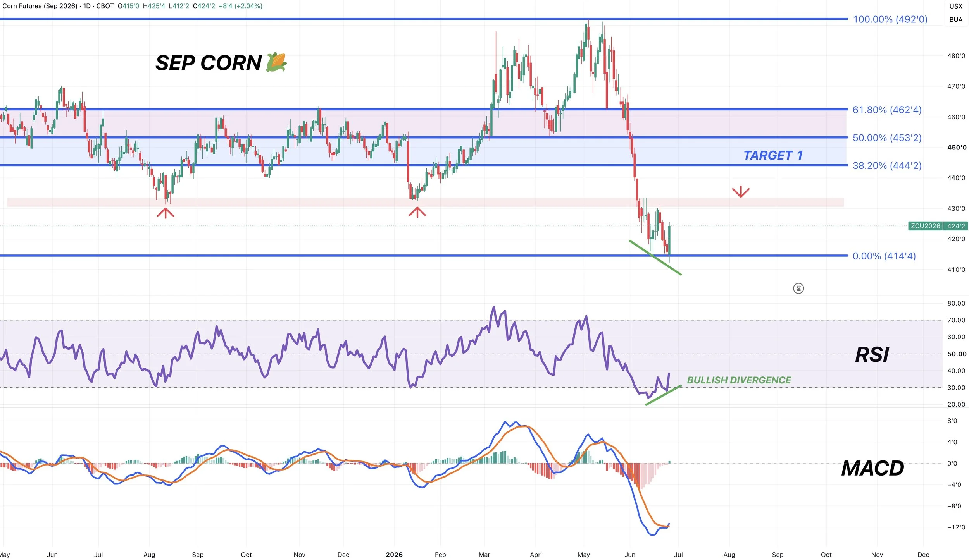Select the 38.20% (444'2) Fibonacci label

click(887, 166)
